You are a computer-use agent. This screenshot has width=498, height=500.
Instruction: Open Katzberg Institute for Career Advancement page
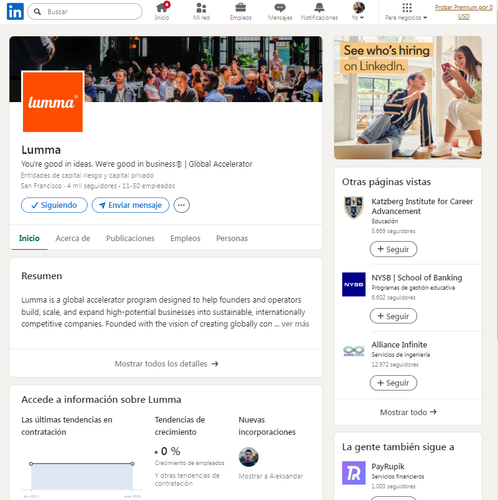tap(422, 206)
